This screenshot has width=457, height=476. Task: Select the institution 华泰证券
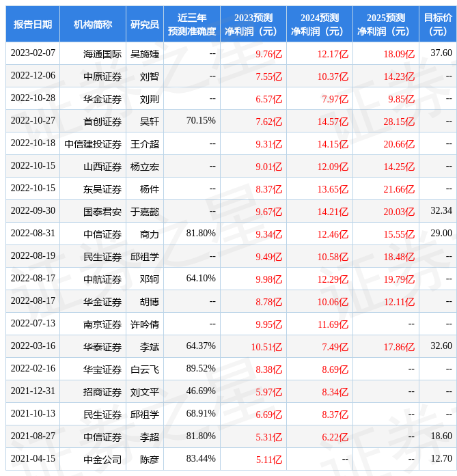coord(102,347)
